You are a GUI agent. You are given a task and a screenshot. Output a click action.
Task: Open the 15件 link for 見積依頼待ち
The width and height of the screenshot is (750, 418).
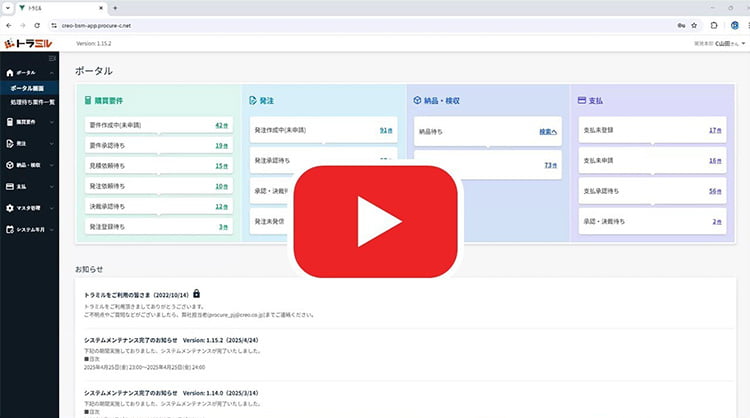click(221, 166)
